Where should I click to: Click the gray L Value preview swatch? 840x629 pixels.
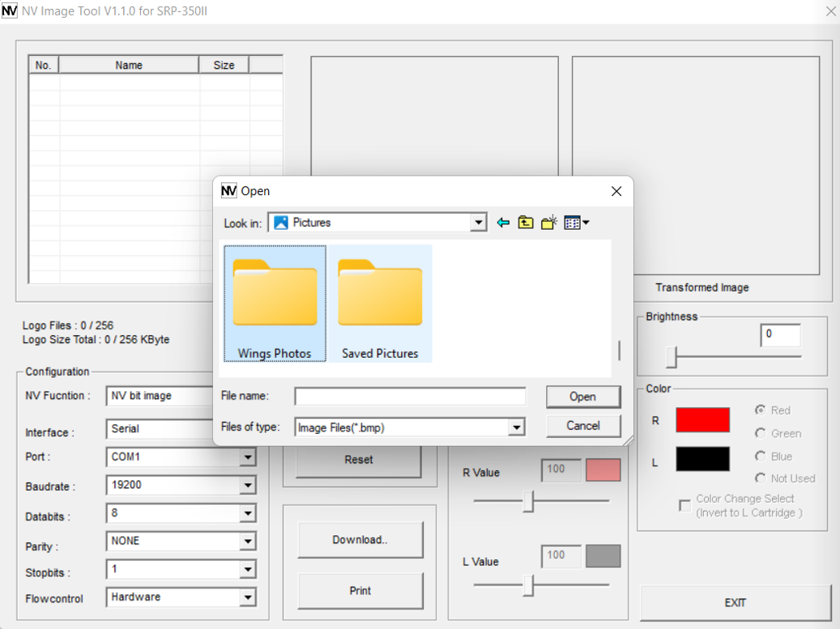coord(603,555)
